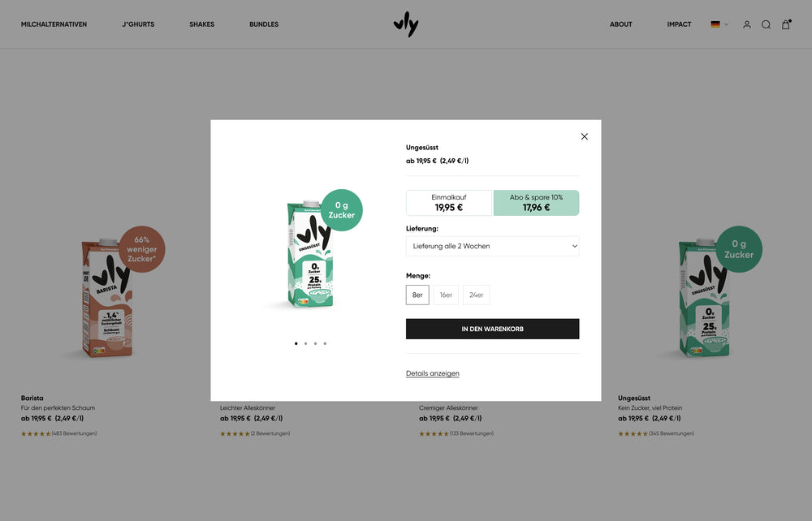Click the green 0 g Zucker badge in modal

pyautogui.click(x=342, y=210)
